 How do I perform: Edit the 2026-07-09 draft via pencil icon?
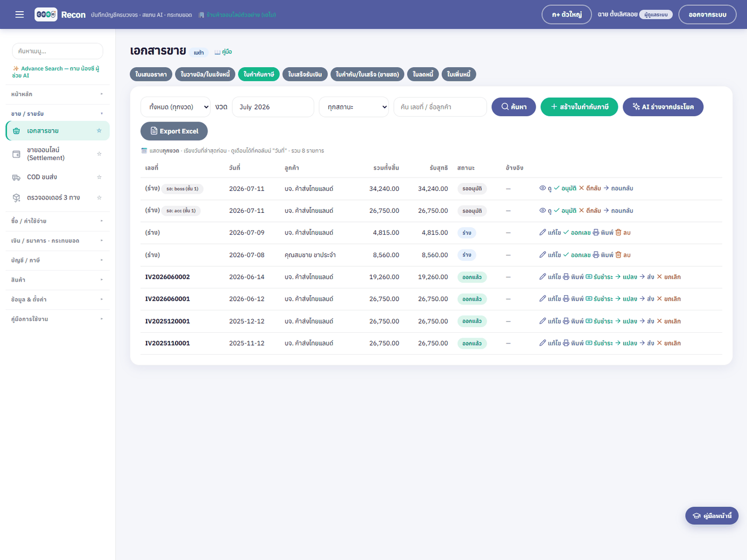(x=543, y=233)
